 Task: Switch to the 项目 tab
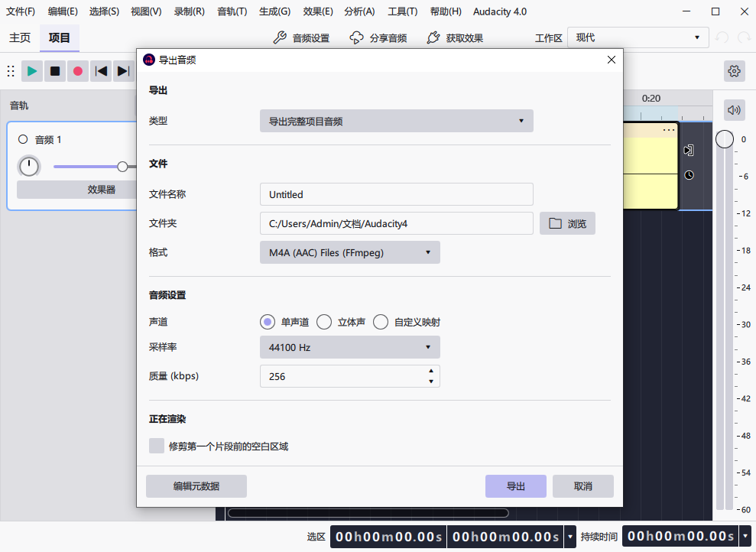coord(60,37)
